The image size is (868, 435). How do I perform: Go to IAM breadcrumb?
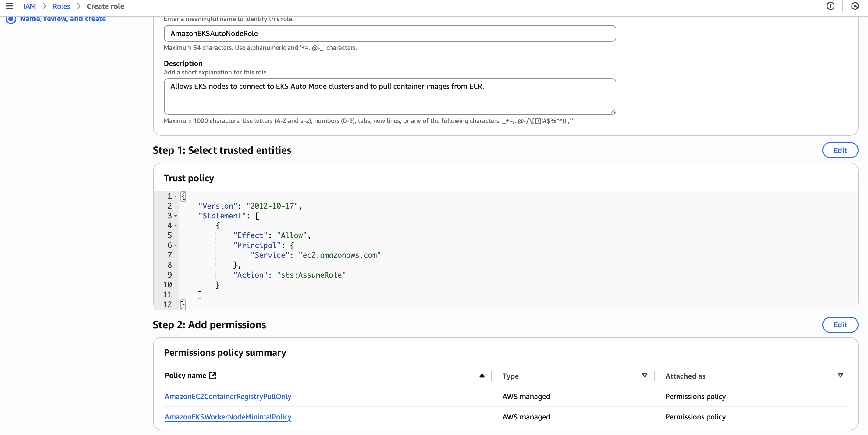pyautogui.click(x=29, y=6)
